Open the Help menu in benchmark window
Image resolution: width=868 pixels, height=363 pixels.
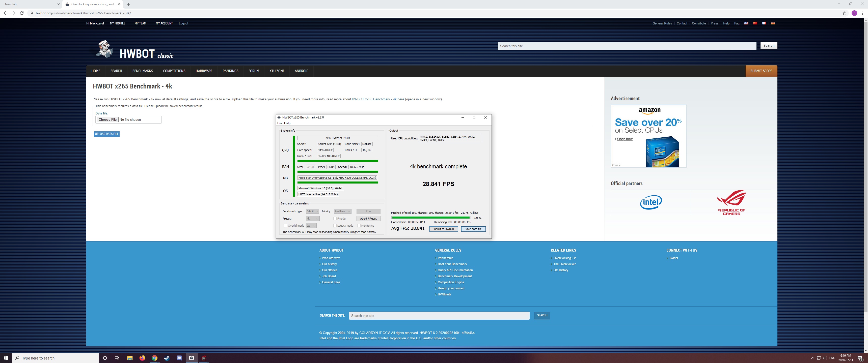(x=287, y=123)
